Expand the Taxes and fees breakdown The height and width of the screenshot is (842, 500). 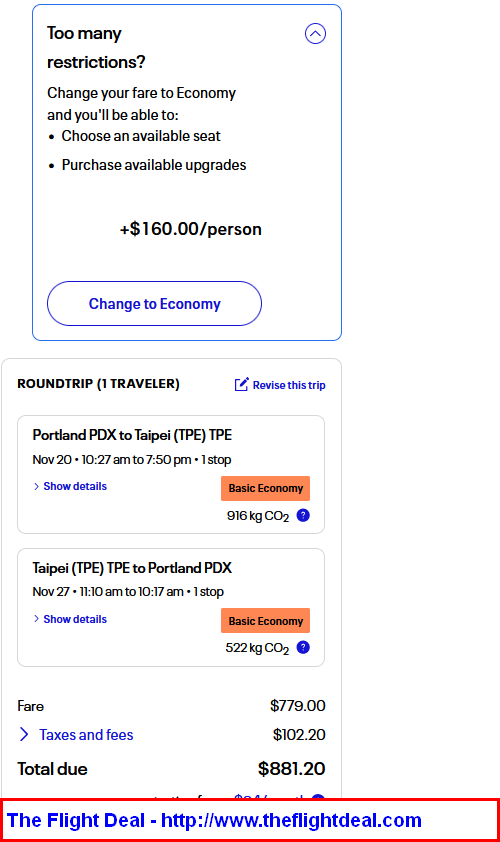click(86, 735)
